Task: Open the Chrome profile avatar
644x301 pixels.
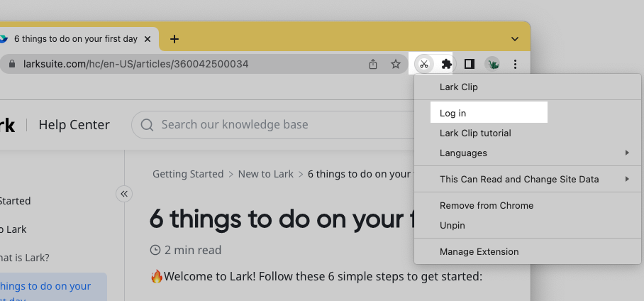Action: [x=492, y=64]
